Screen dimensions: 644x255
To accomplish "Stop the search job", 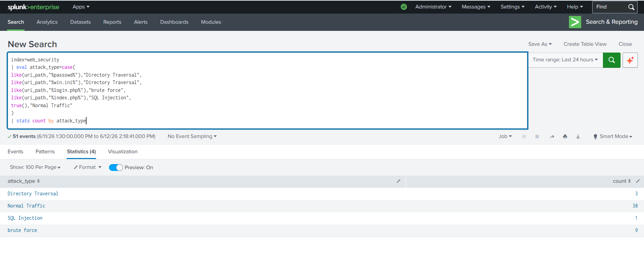I will pos(537,137).
